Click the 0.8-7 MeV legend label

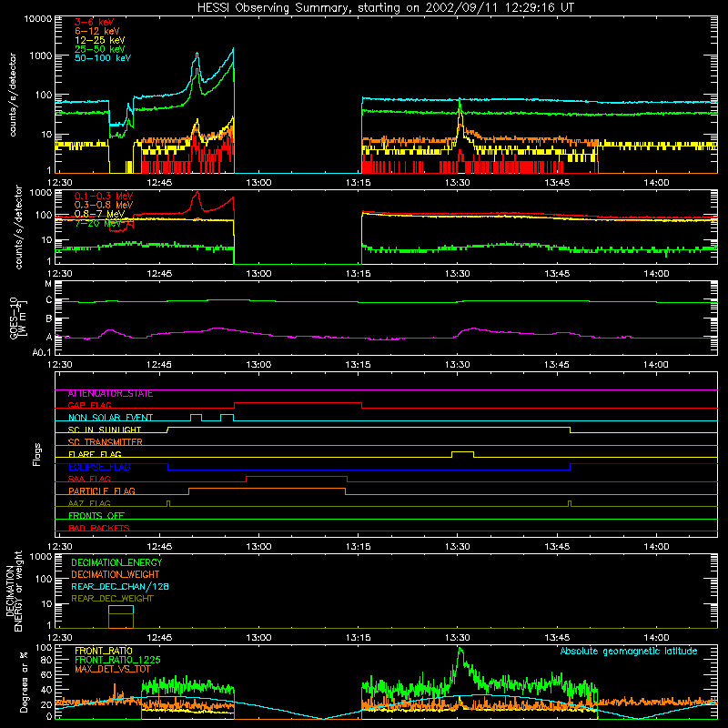click(99, 214)
